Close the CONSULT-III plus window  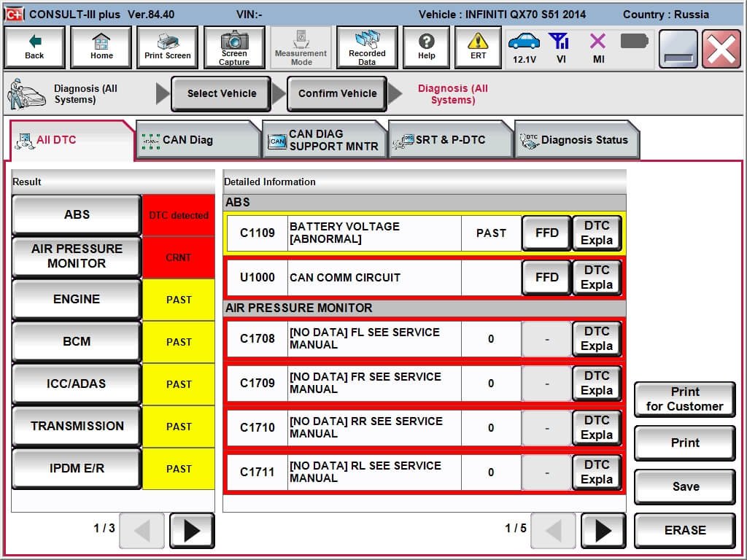tap(721, 49)
